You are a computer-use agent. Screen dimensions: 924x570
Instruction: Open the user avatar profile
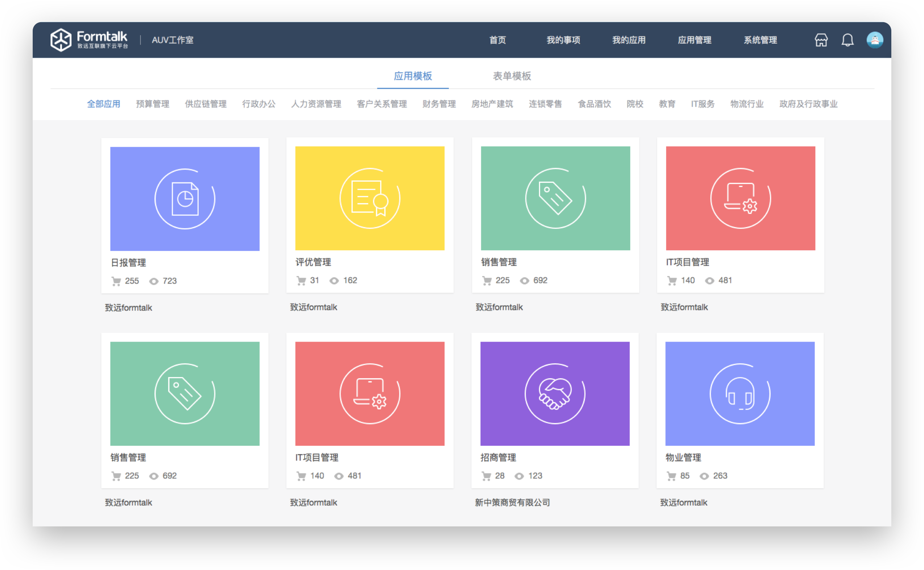[x=874, y=40]
